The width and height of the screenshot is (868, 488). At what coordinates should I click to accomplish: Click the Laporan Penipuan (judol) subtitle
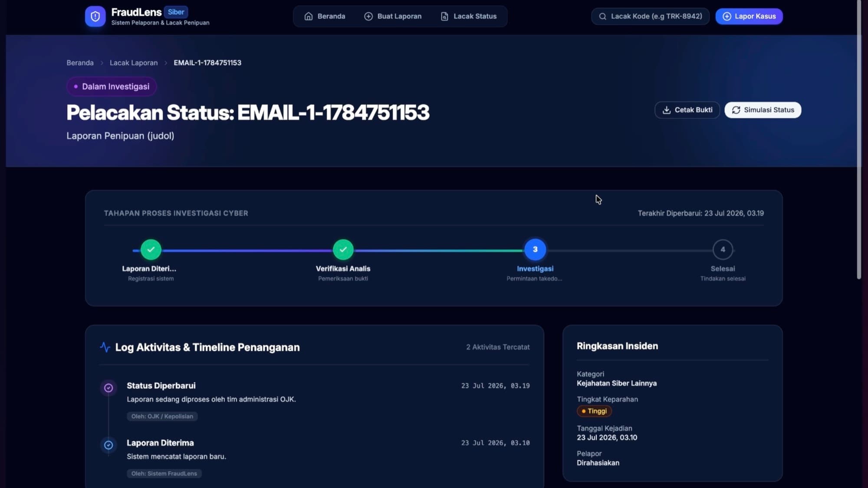tap(120, 136)
